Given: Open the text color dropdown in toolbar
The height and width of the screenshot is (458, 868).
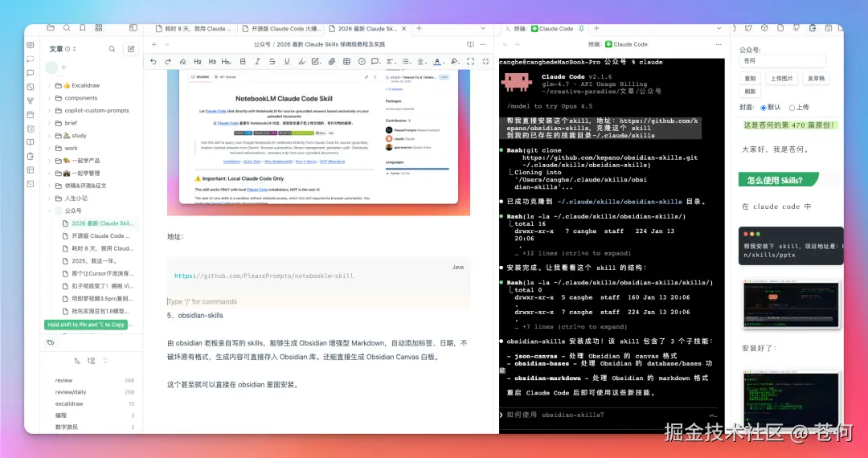Looking at the screenshot, I should (437, 61).
